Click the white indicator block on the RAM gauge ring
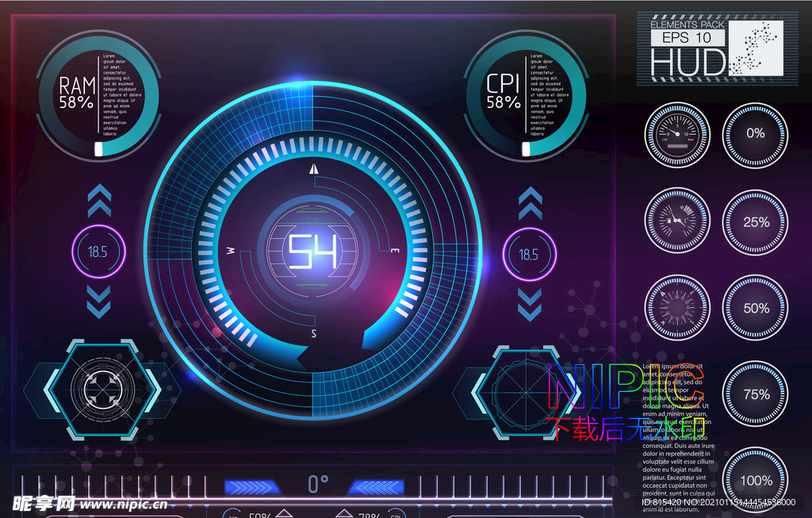 tap(98, 149)
